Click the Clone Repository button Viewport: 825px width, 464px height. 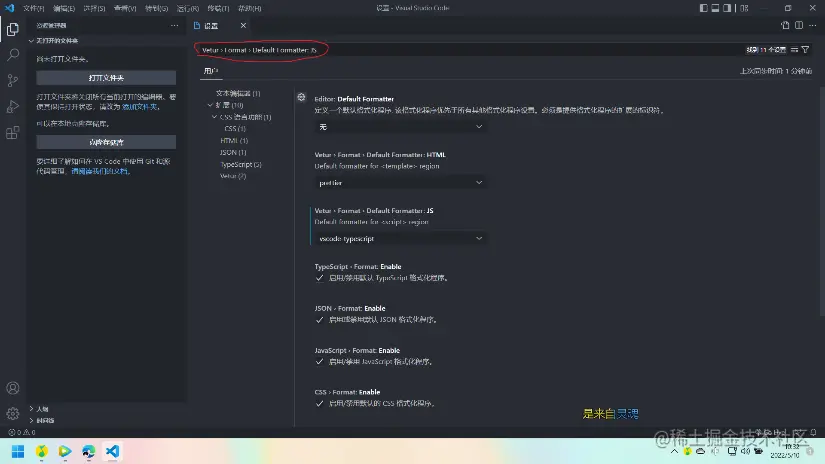(x=106, y=142)
